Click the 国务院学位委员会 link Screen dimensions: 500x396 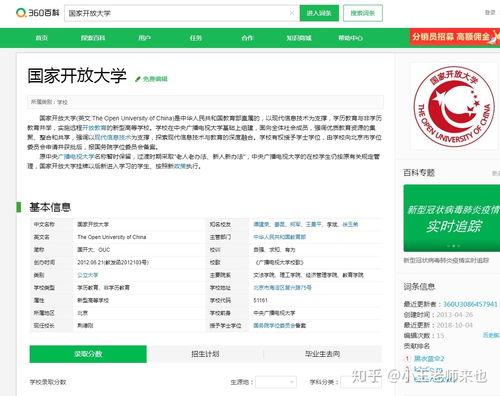click(x=274, y=326)
